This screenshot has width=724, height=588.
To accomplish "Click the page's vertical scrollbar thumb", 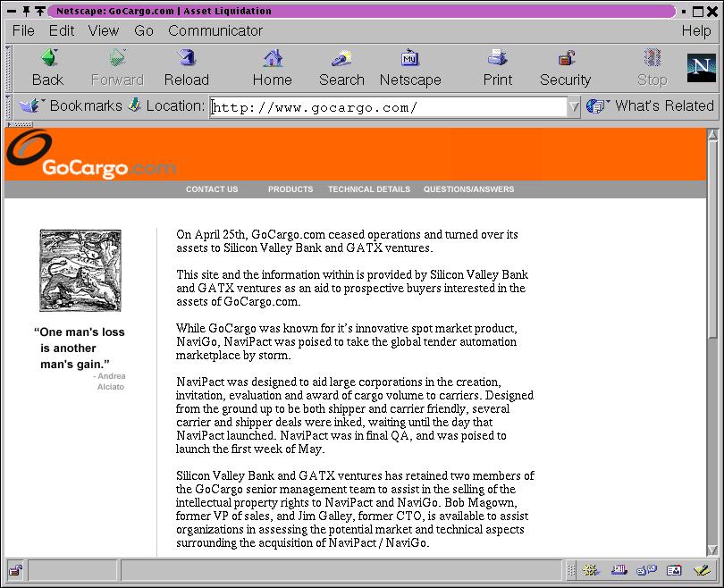I will click(x=712, y=241).
